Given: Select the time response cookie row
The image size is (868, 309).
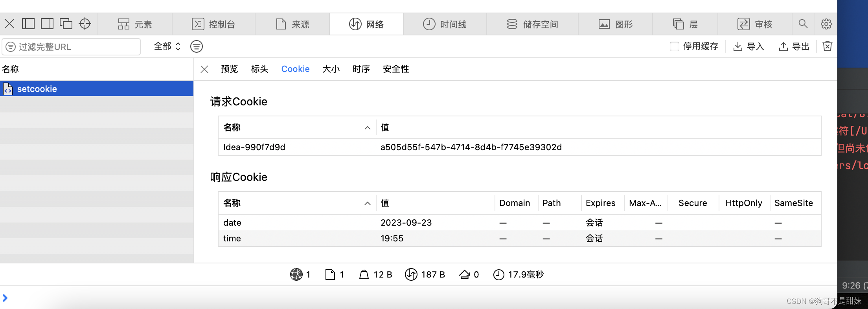Looking at the screenshot, I should coord(520,238).
